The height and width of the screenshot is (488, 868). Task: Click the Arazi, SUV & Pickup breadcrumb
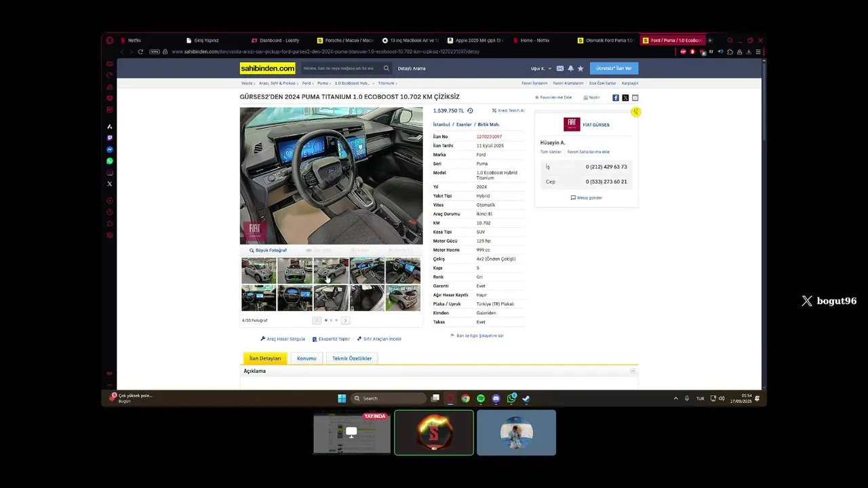(277, 83)
